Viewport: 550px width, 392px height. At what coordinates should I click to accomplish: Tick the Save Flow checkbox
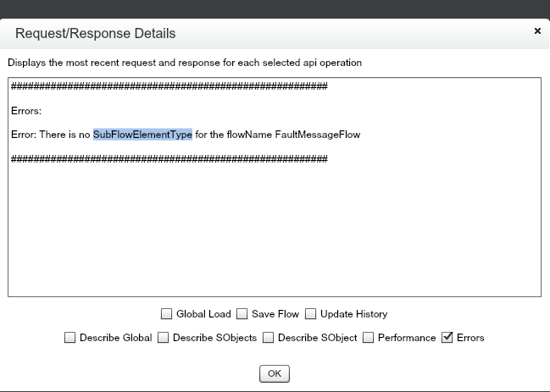pos(242,314)
